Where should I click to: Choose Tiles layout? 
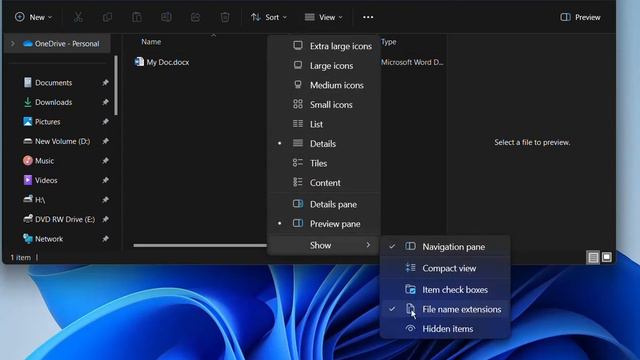point(324,163)
